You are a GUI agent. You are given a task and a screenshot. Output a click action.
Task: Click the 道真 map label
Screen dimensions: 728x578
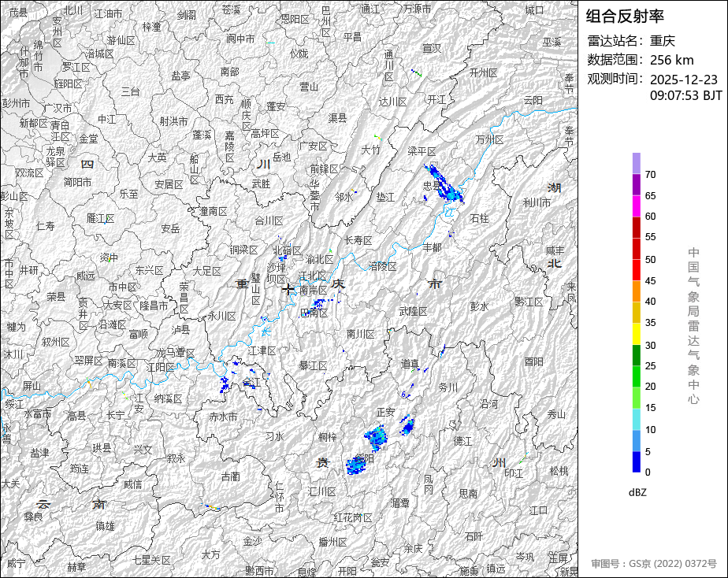click(410, 364)
